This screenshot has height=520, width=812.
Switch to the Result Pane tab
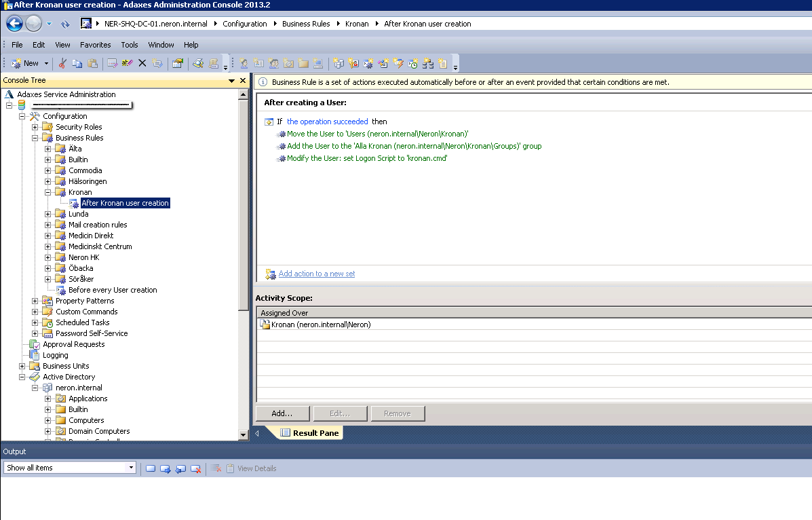pos(310,433)
